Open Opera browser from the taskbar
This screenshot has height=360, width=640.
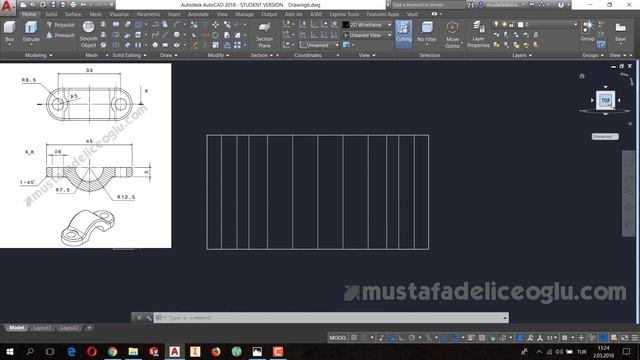click(92, 351)
